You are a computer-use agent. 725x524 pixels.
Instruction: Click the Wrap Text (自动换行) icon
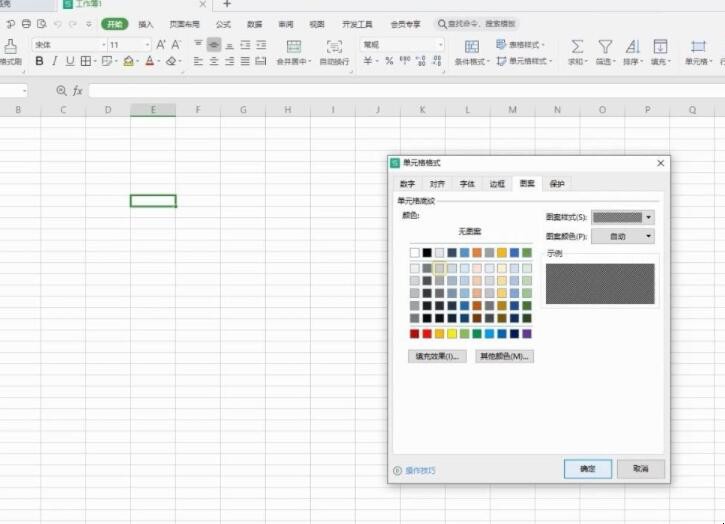tap(334, 47)
